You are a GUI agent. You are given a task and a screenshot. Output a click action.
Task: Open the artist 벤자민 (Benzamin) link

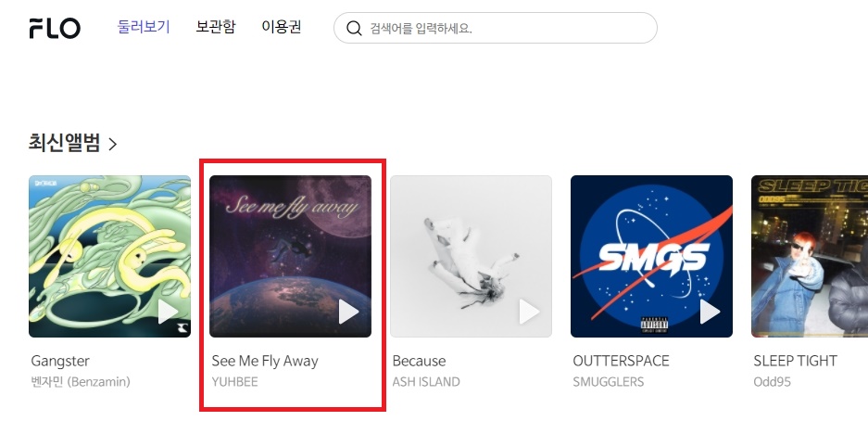pos(81,382)
